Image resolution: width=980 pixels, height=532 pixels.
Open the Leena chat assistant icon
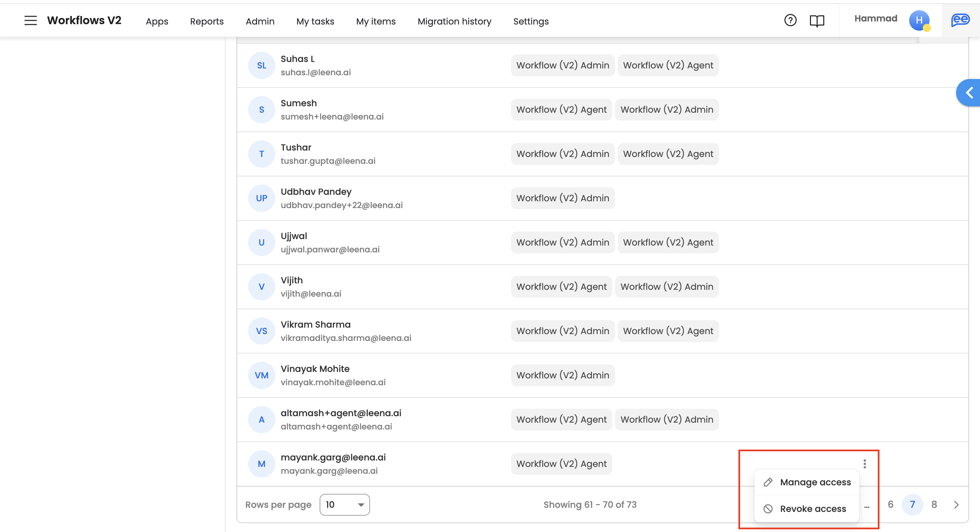click(960, 20)
